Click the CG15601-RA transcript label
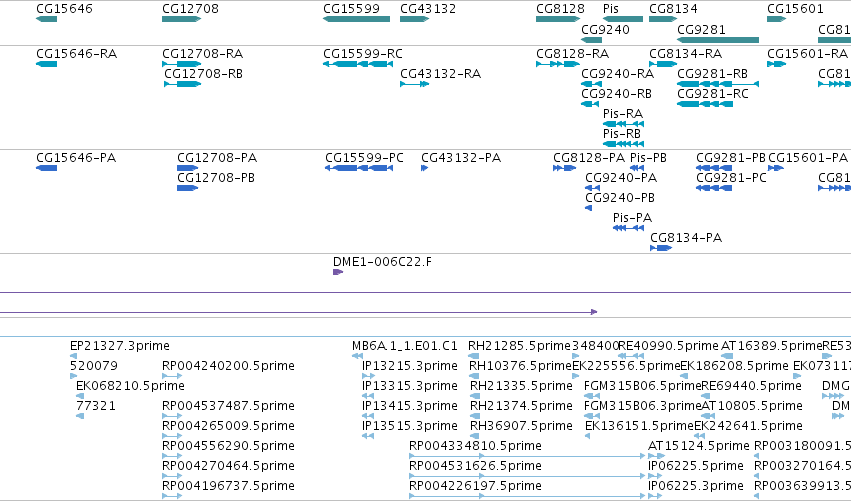This screenshot has width=851, height=501. 806,54
